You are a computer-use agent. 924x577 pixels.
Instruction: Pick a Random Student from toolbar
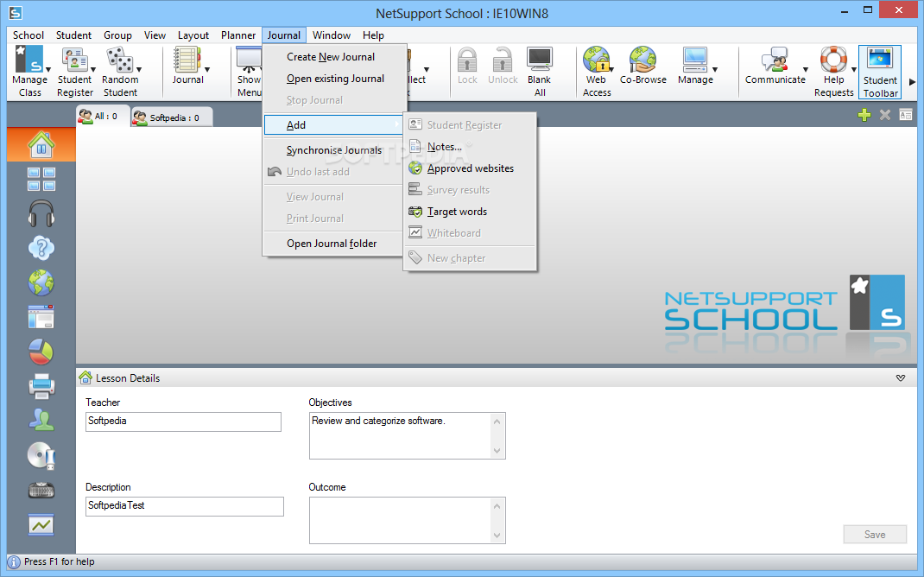point(120,72)
